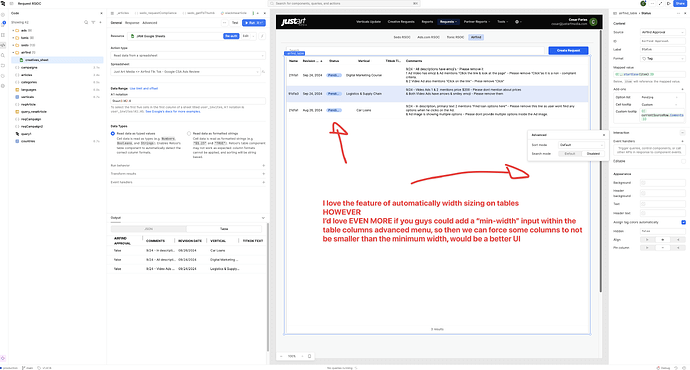Open the Spreadsheet dropdown
Image resolution: width=690 pixels, height=370 pixels.
pyautogui.click(x=186, y=71)
